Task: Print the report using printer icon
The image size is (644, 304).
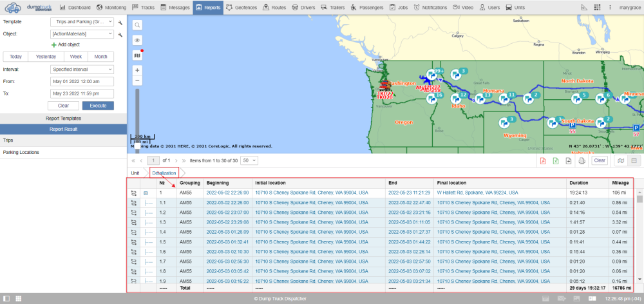Action: click(582, 160)
